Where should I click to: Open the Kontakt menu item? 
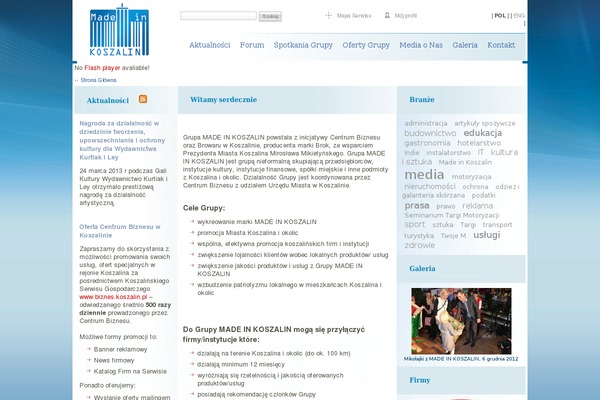501,45
